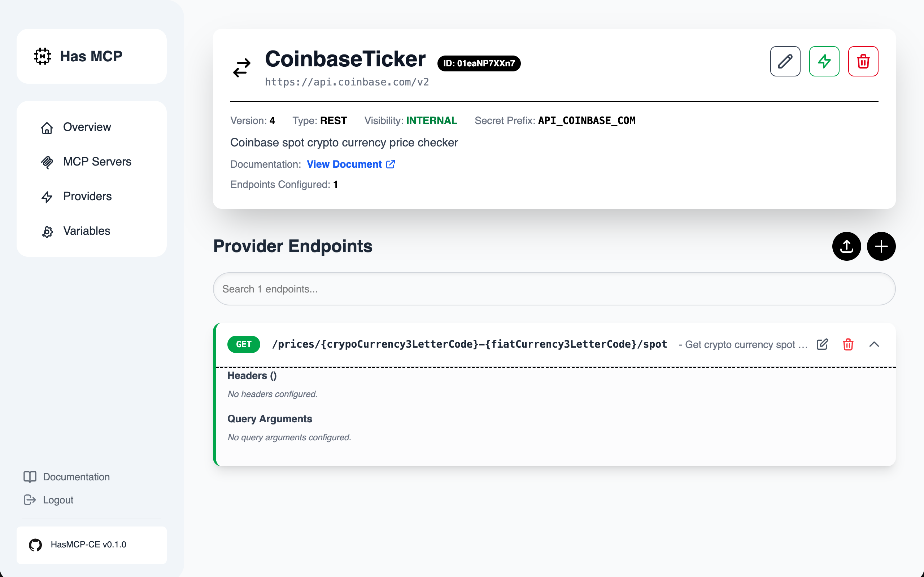924x577 pixels.
Task: Add a new endpoint with plus button
Action: pos(881,246)
